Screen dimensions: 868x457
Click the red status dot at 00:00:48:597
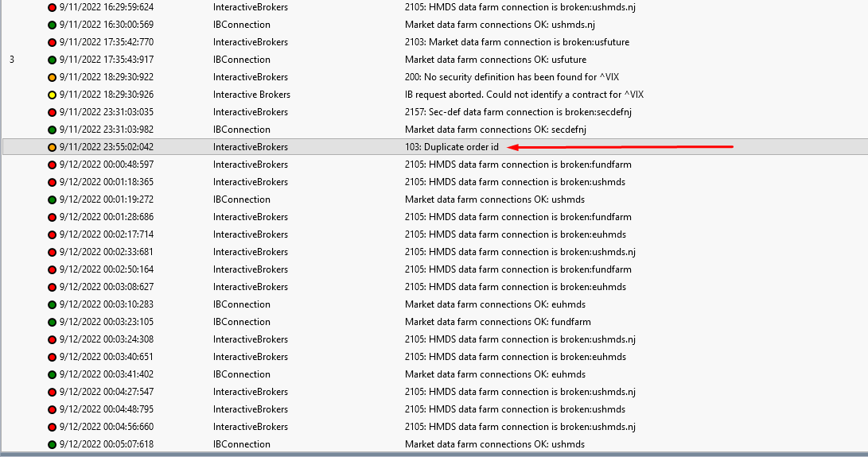[x=52, y=165]
